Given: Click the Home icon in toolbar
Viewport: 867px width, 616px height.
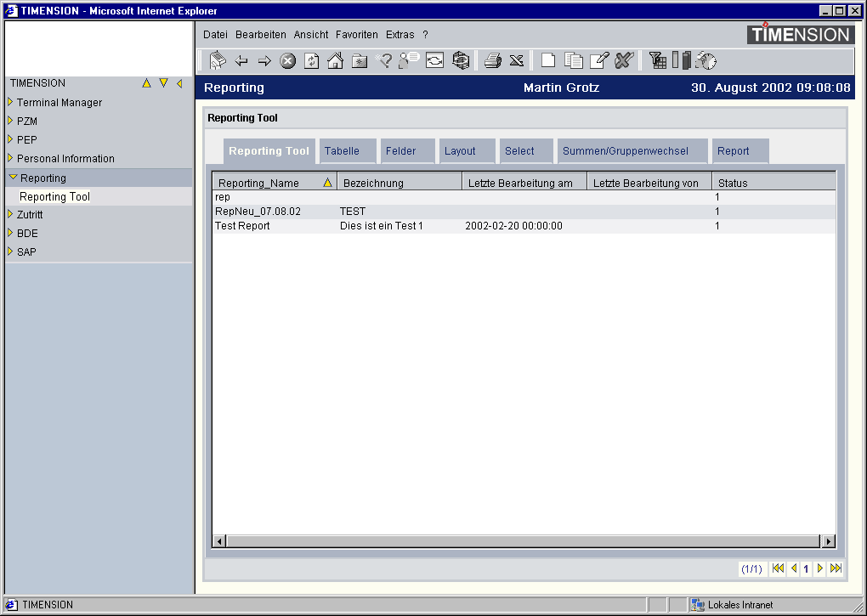Looking at the screenshot, I should coord(335,60).
